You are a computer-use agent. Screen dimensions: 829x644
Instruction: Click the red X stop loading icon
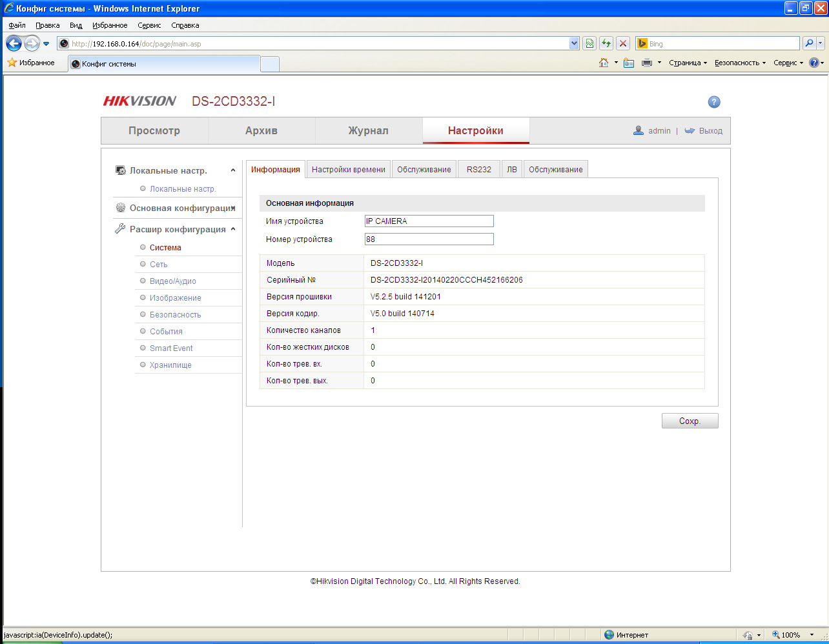(623, 43)
